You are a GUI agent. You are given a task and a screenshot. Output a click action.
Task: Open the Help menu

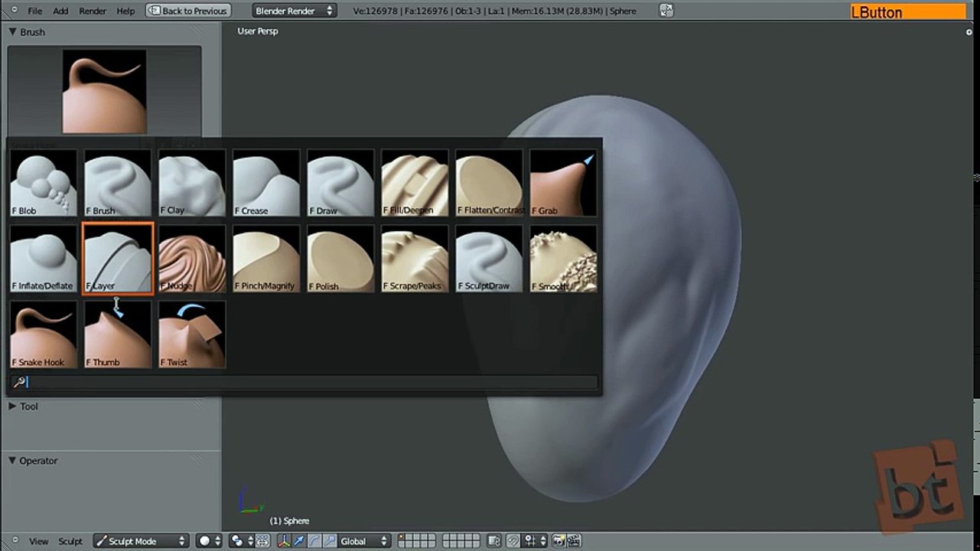125,11
